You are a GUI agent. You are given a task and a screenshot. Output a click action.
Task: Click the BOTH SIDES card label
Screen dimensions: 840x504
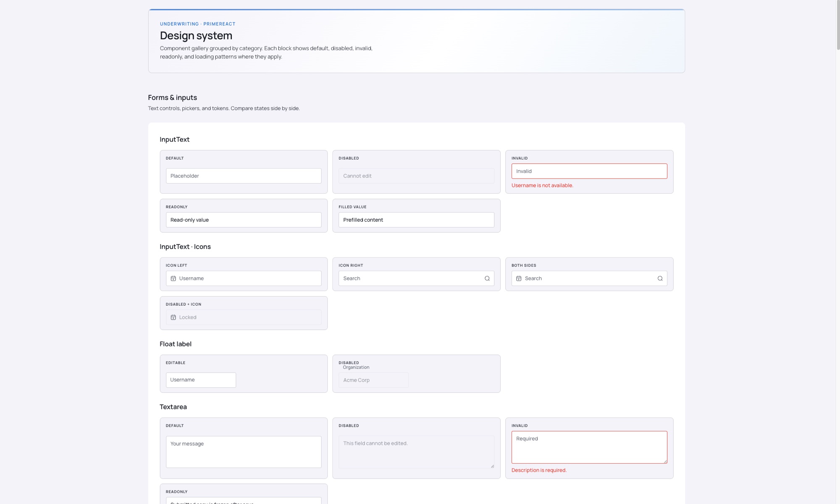coord(524,265)
